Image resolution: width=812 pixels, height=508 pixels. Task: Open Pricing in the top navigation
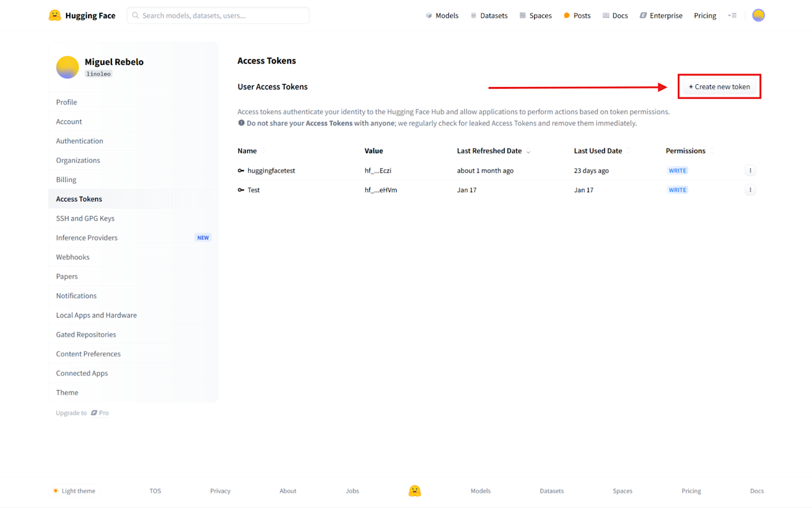pyautogui.click(x=705, y=16)
